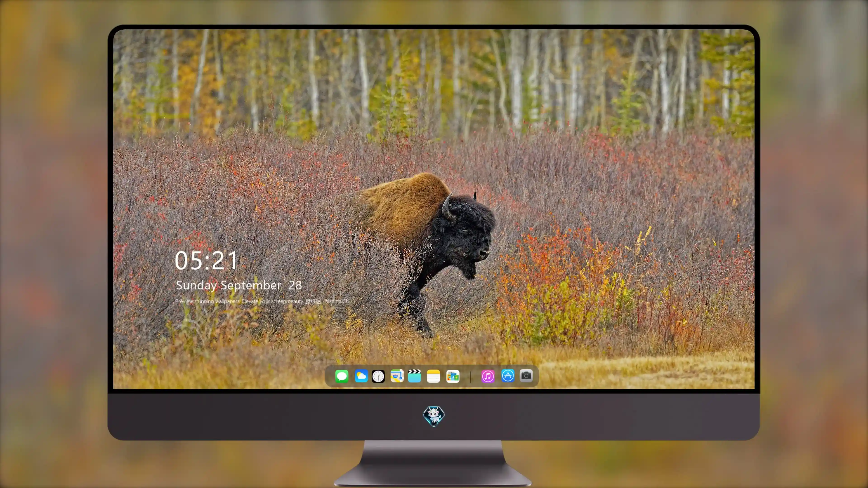Launch the Maps app from the dock

click(x=397, y=376)
